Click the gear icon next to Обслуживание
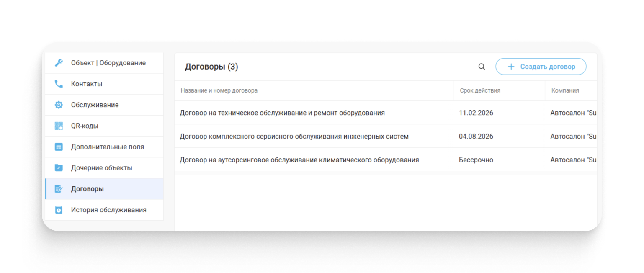This screenshot has width=644, height=273. (x=59, y=105)
